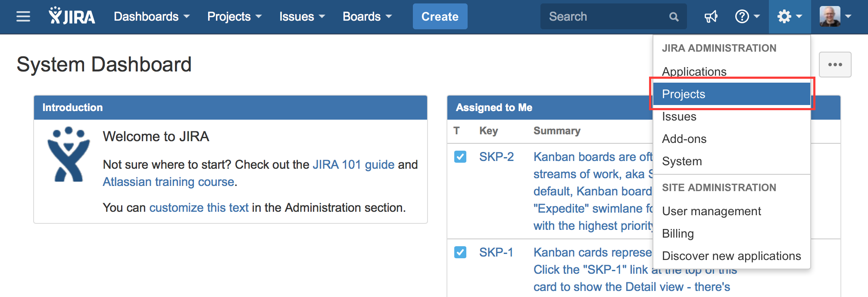
Task: Click the Introduction gadget title
Action: coord(72,108)
